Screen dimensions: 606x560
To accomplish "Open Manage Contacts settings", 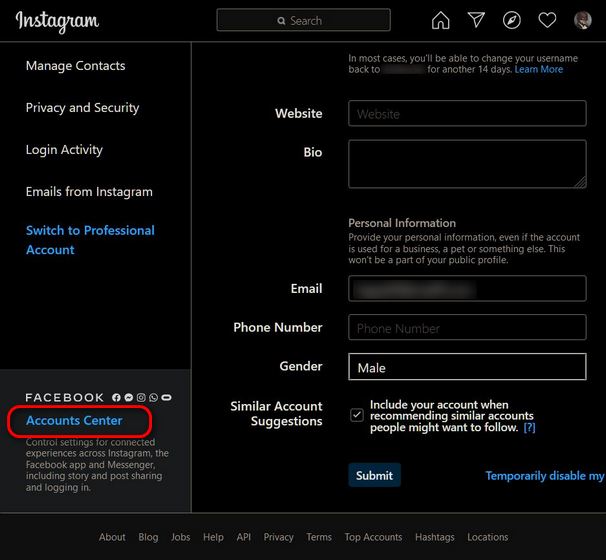I will coord(75,66).
